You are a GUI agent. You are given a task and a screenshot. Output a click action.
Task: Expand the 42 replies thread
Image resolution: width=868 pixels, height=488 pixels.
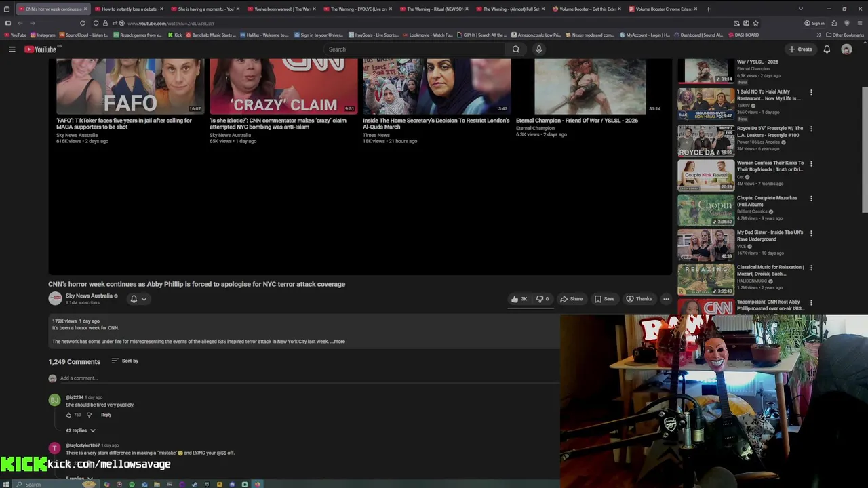click(81, 430)
